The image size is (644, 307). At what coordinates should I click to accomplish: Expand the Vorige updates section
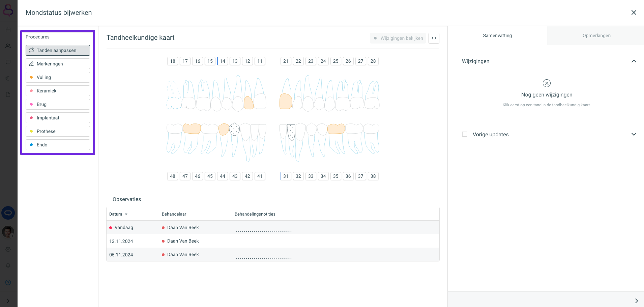(x=634, y=134)
